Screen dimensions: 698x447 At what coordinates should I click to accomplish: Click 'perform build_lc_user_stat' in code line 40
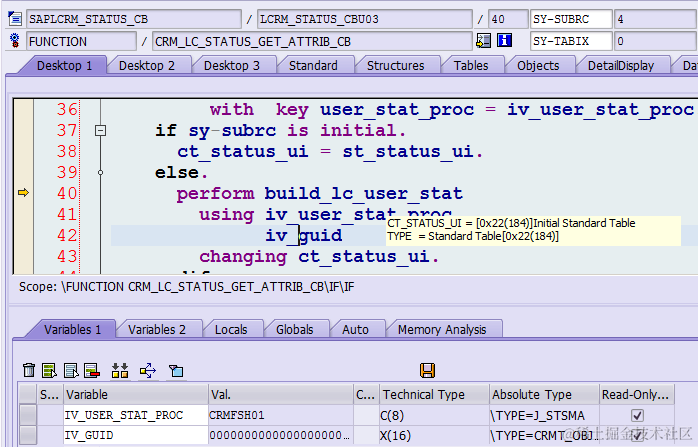tap(320, 194)
